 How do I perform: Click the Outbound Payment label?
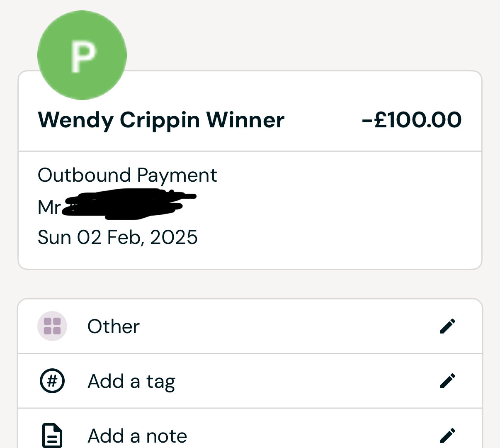127,175
